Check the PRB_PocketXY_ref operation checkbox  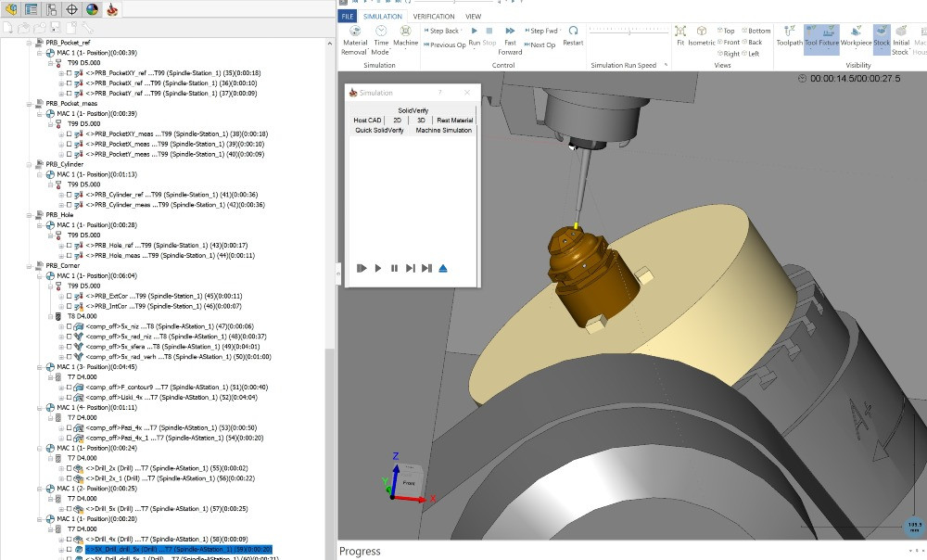[69, 72]
